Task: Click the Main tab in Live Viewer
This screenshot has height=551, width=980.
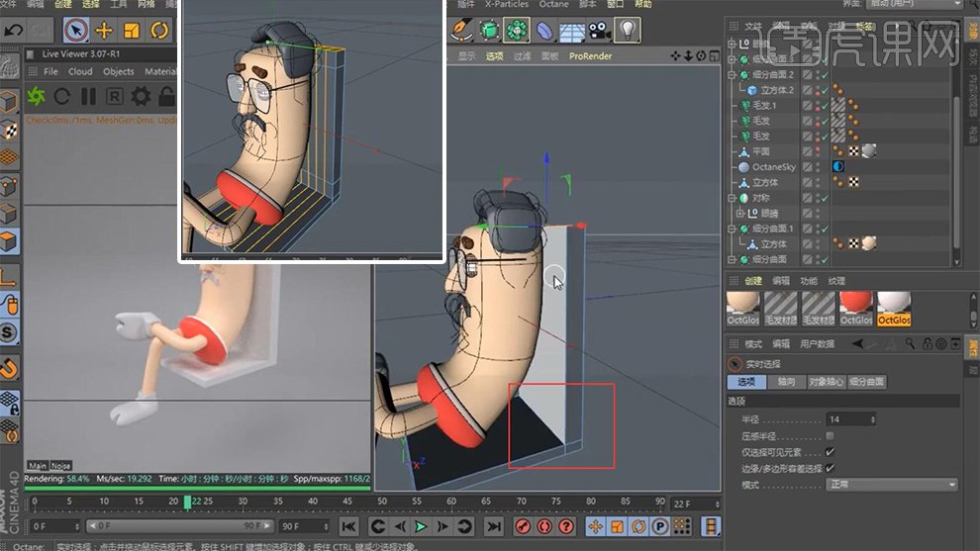Action: click(x=38, y=465)
